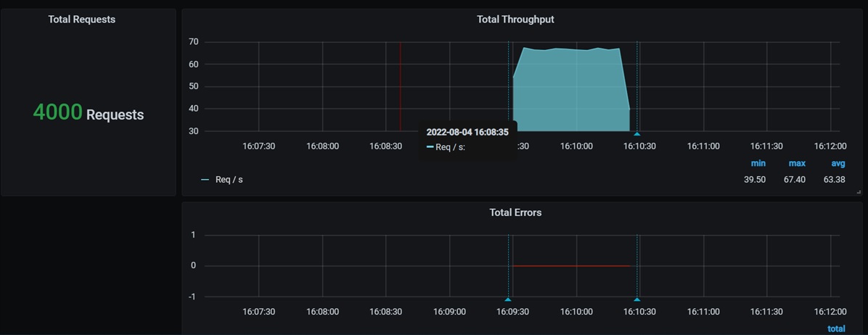868x335 pixels.
Task: Open the Total Throughput panel title menu
Action: (x=515, y=20)
